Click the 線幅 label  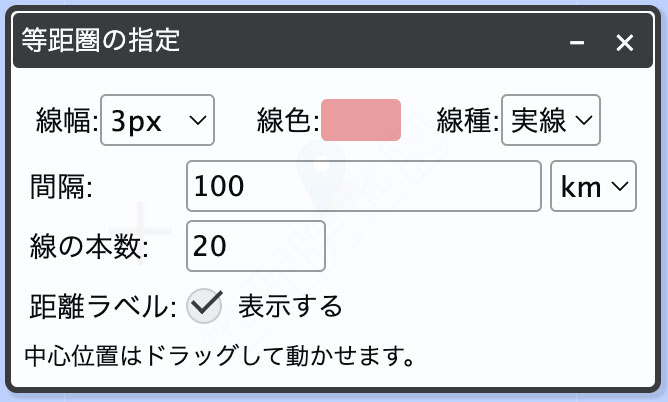tap(67, 121)
